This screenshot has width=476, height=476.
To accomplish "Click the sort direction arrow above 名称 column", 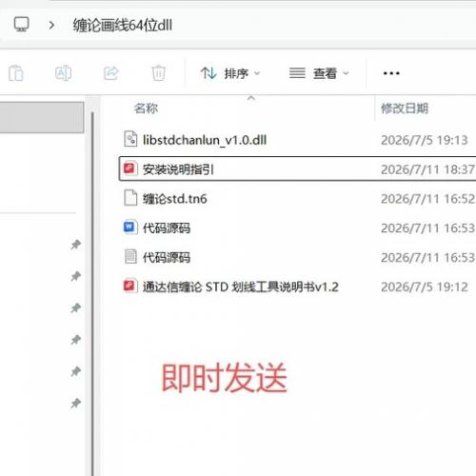I will click(251, 98).
